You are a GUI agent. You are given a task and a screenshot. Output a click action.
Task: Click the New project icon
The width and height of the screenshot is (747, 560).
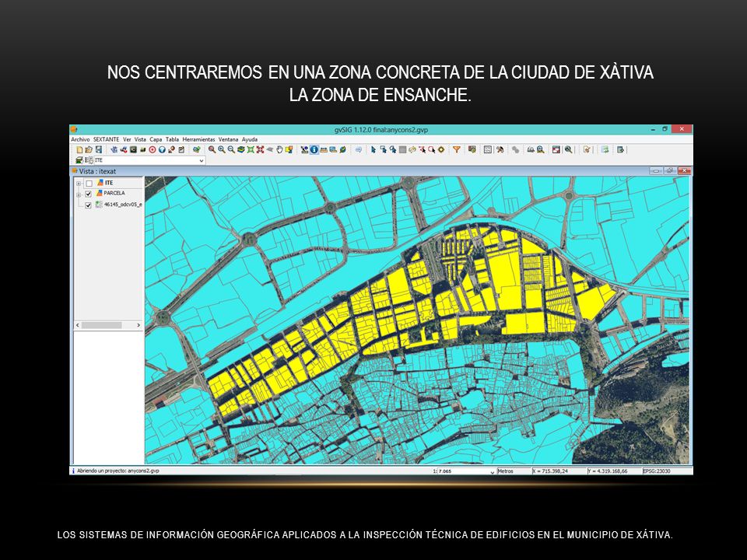click(x=79, y=149)
